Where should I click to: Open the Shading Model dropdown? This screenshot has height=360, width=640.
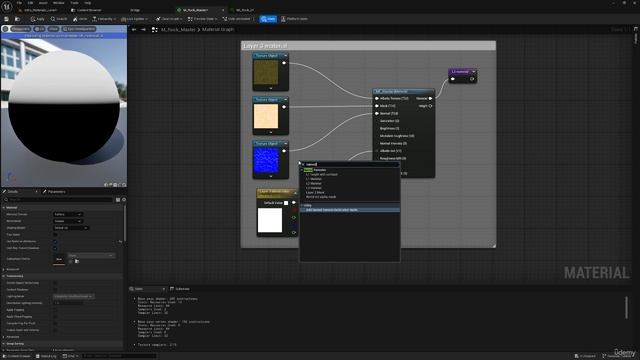click(71, 228)
